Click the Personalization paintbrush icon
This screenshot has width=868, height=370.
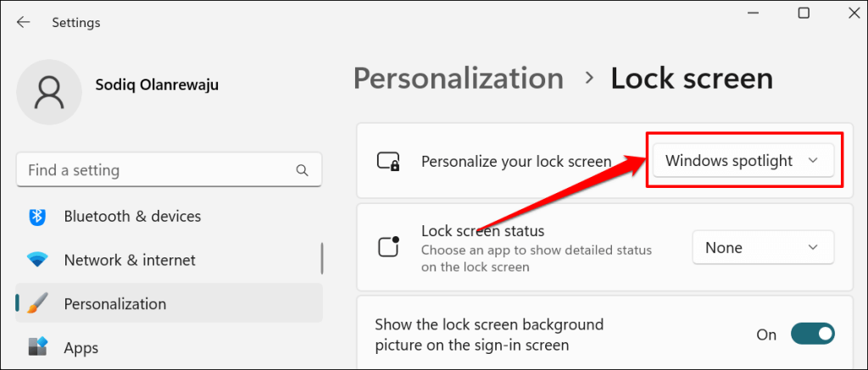(37, 304)
